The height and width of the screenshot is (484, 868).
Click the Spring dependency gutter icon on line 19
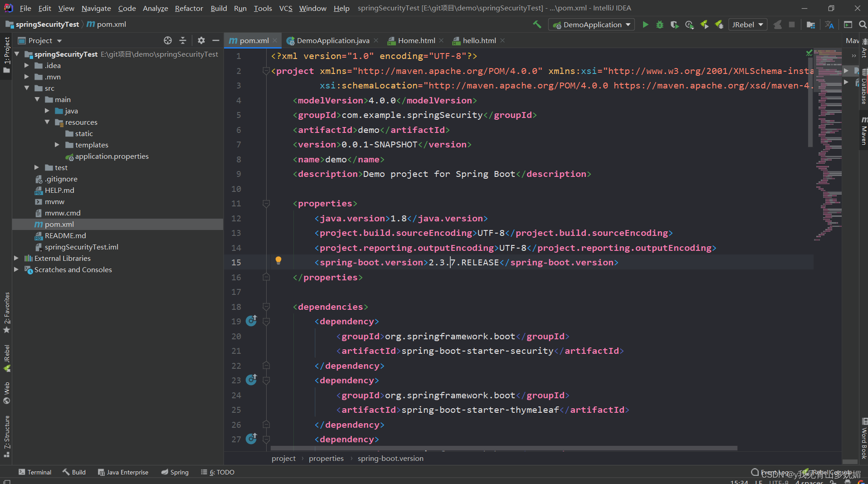tap(251, 321)
